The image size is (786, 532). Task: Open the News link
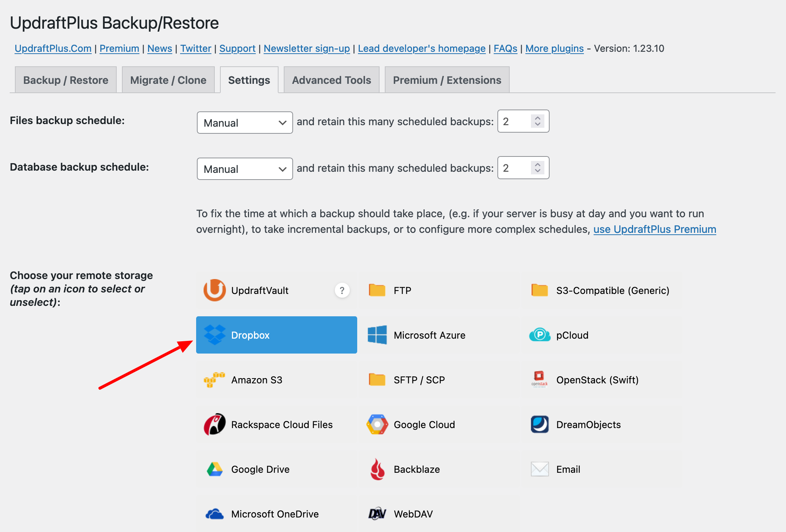[x=160, y=48]
